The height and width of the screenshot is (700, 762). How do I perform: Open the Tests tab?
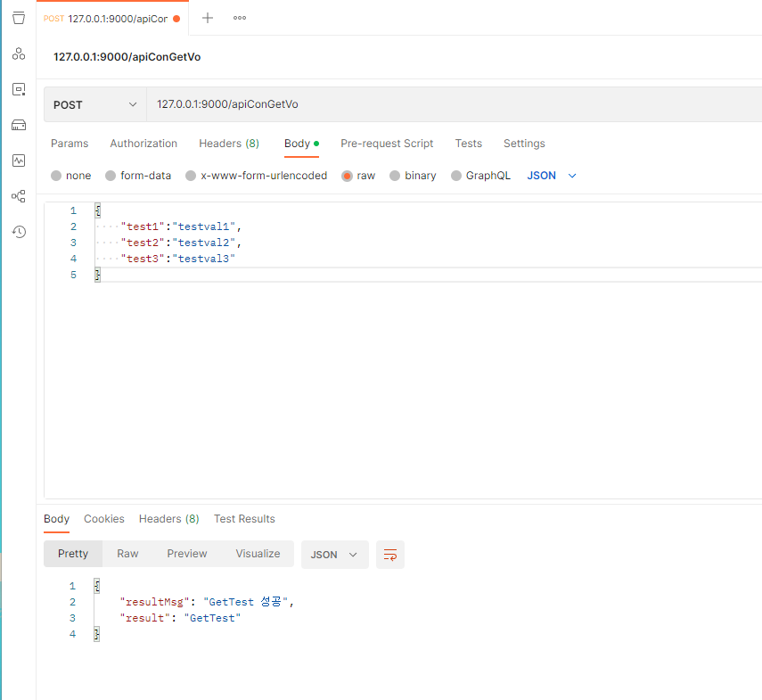coord(469,144)
